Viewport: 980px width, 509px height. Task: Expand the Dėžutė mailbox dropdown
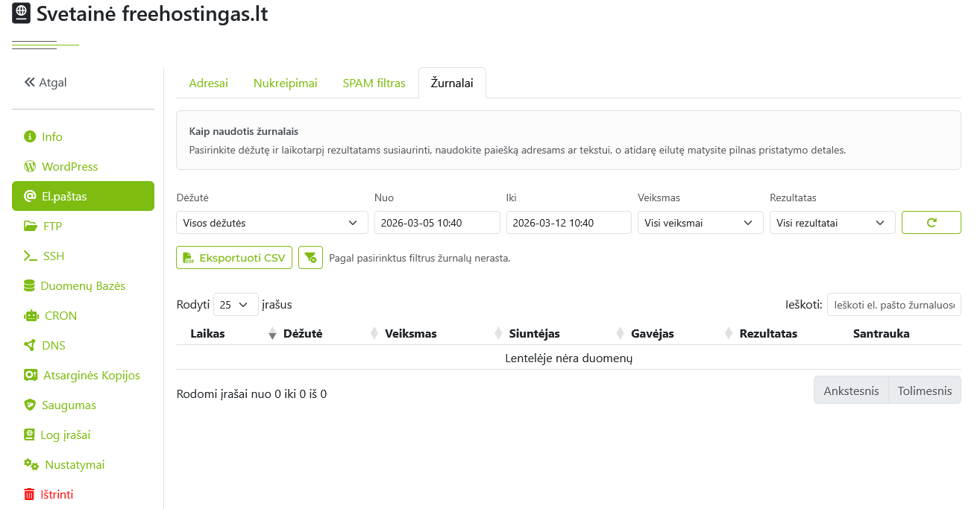coord(271,222)
